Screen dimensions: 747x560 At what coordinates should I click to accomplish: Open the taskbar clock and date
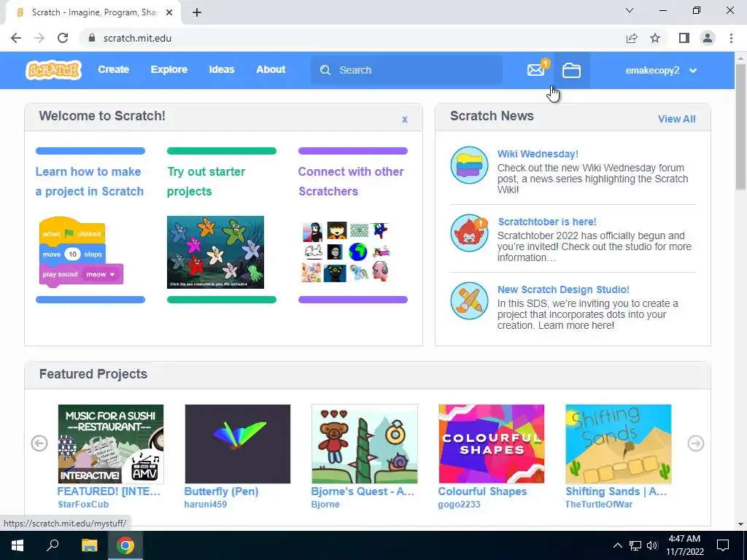coord(684,545)
